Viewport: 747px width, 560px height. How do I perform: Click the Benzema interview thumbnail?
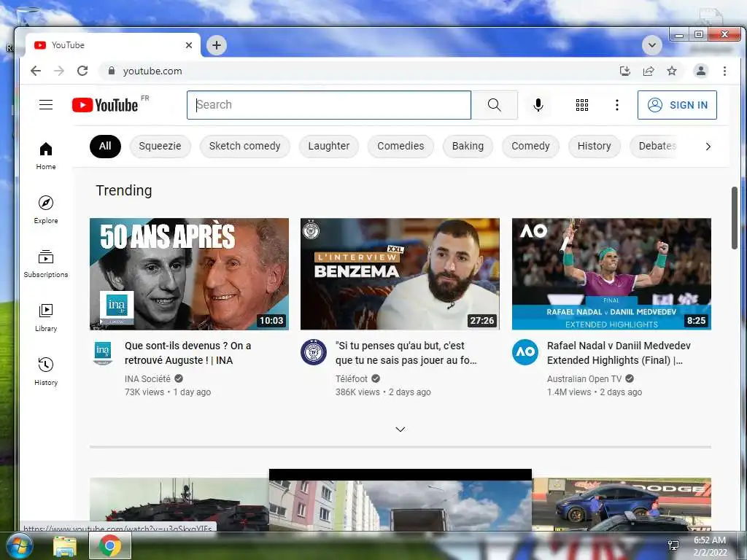click(x=400, y=274)
